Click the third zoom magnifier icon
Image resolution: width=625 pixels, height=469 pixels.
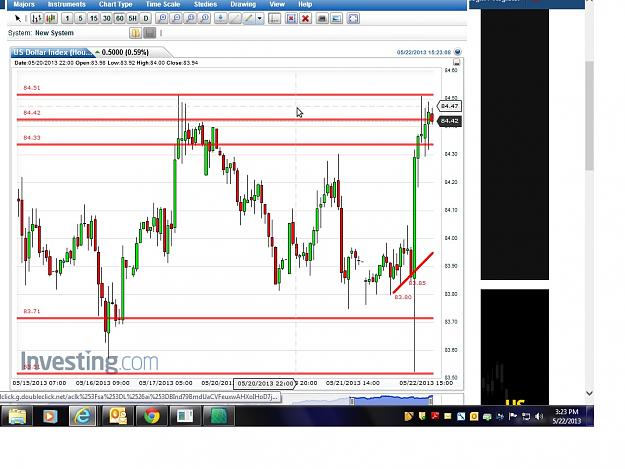(191, 18)
